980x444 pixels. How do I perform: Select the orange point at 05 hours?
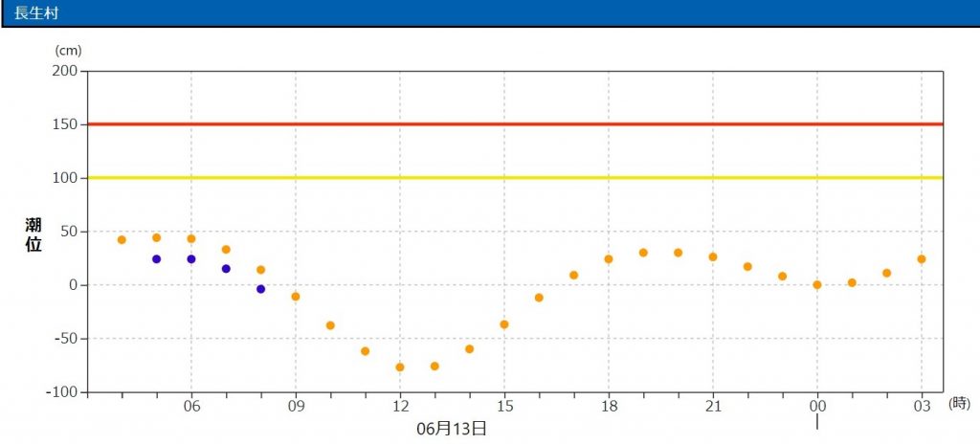(x=156, y=237)
